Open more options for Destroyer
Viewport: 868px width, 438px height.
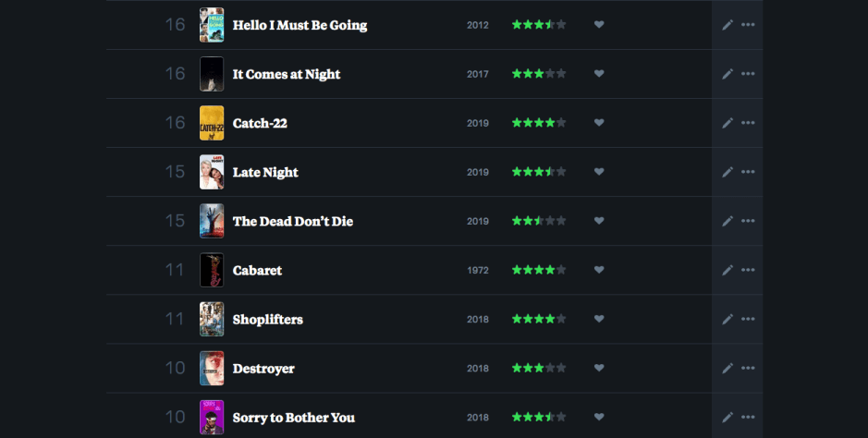(748, 368)
